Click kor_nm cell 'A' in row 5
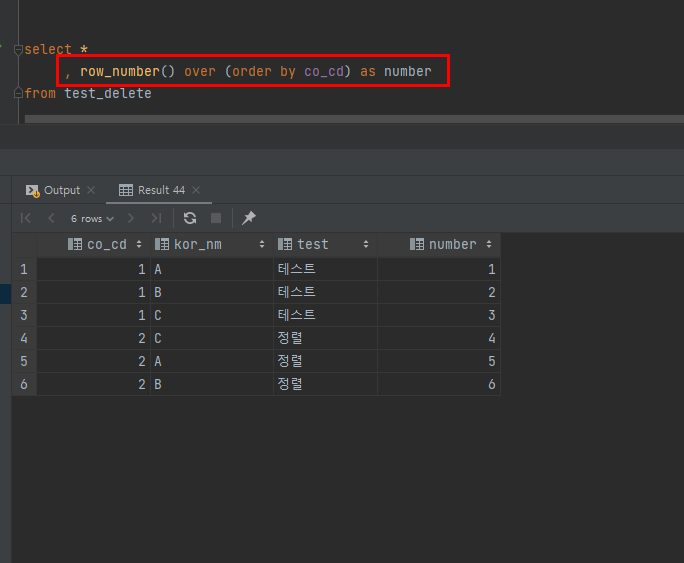684x563 pixels. [212, 361]
